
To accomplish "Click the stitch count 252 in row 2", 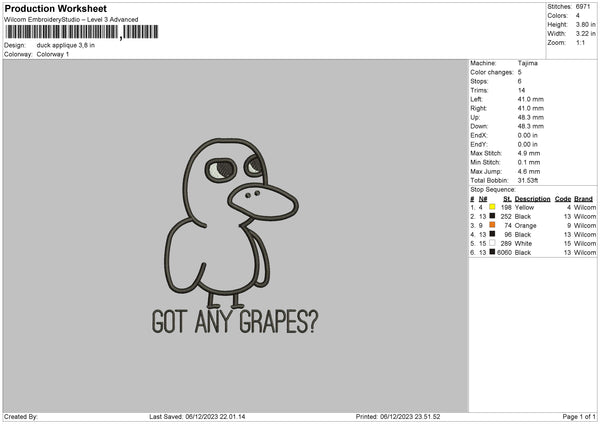I will click(x=506, y=217).
